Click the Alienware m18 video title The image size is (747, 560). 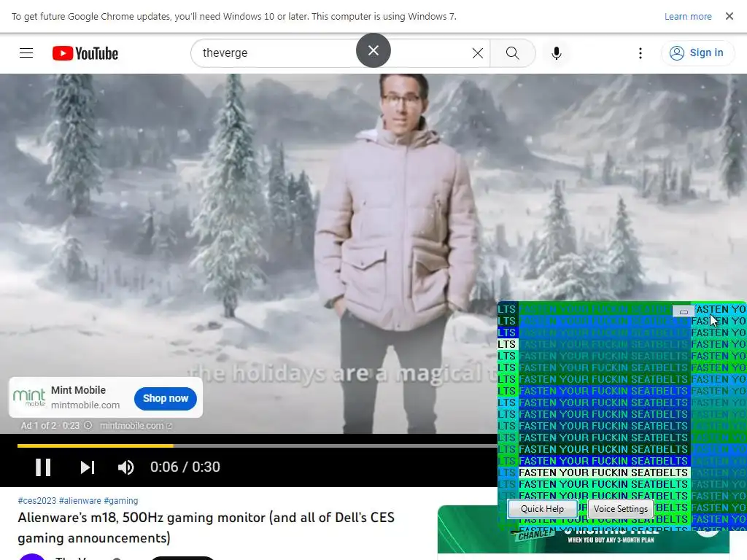point(206,528)
